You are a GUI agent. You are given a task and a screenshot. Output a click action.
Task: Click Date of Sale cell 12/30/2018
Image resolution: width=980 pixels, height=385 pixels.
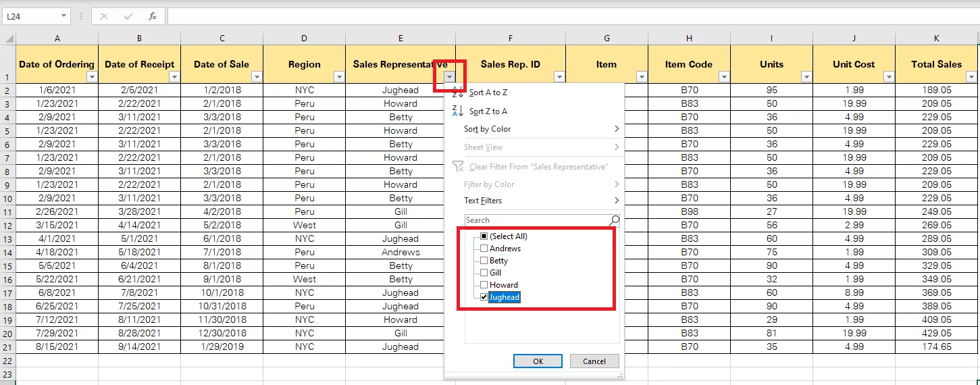222,334
